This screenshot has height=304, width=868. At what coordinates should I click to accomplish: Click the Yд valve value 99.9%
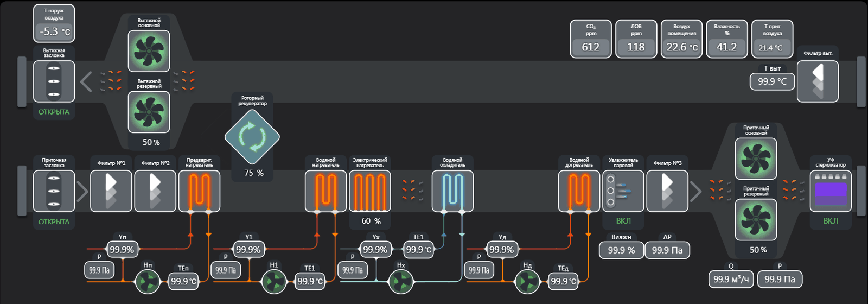502,250
